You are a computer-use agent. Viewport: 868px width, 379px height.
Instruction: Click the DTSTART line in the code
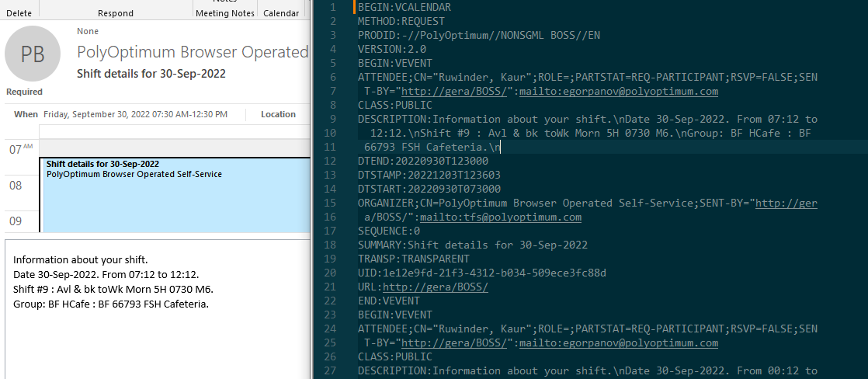point(429,189)
